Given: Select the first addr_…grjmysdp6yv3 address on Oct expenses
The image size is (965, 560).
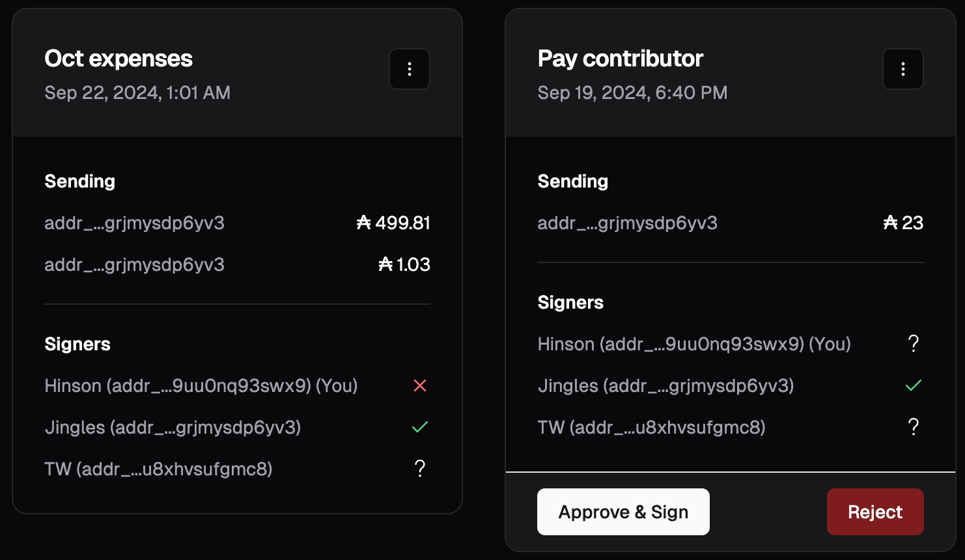Looking at the screenshot, I should click(134, 223).
